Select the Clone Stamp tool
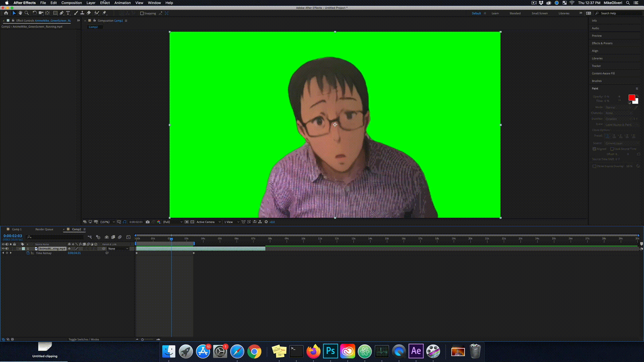Image resolution: width=644 pixels, height=362 pixels. click(82, 13)
